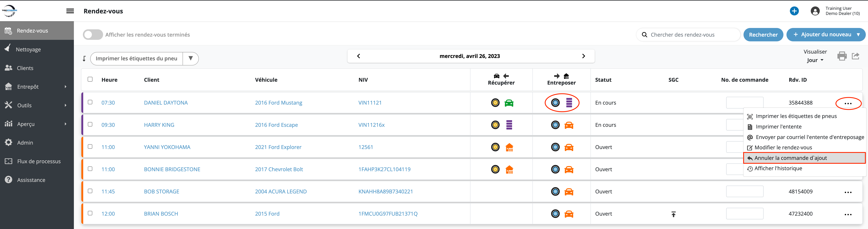Expand the Imprimer les étiquettes dropdown arrow
Viewport: 868px width, 229px height.
click(191, 58)
